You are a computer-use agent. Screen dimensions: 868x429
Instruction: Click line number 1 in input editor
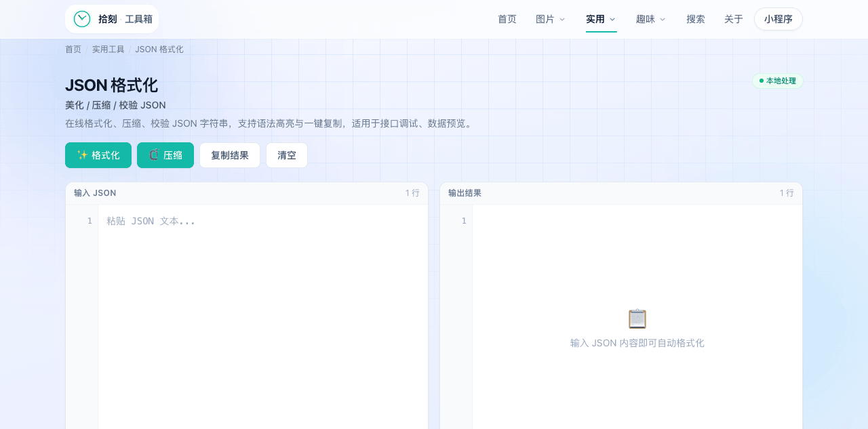pyautogui.click(x=90, y=221)
